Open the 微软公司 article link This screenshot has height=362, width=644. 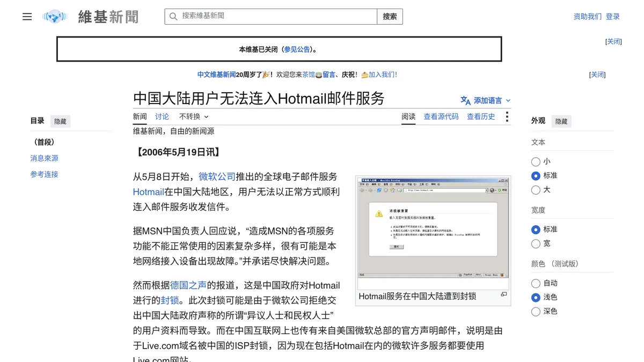[217, 176]
